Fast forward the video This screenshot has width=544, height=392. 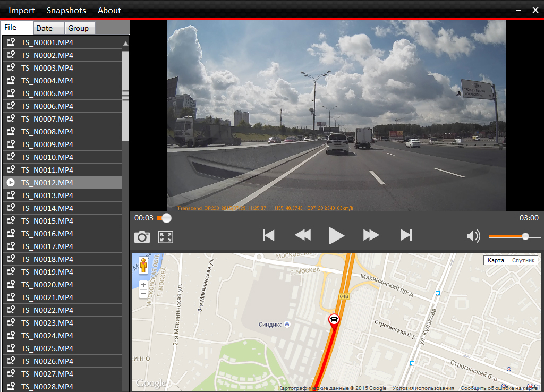pyautogui.click(x=371, y=235)
